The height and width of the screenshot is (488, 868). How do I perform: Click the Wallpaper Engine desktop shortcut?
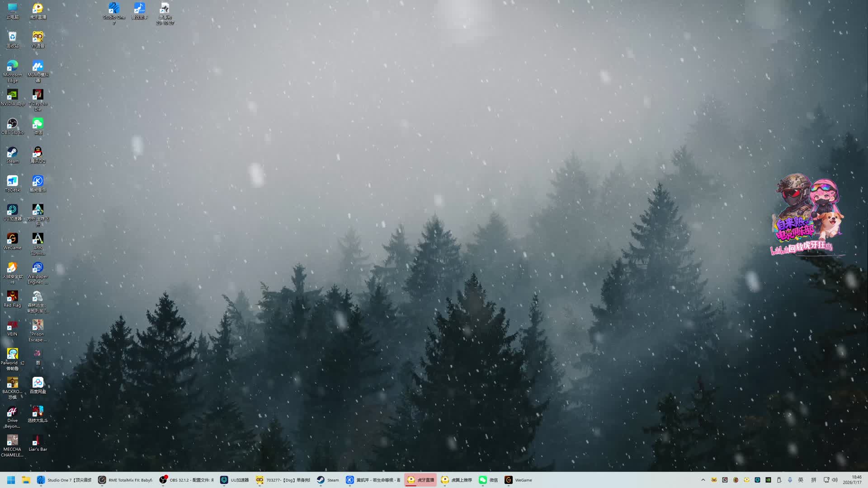click(38, 273)
